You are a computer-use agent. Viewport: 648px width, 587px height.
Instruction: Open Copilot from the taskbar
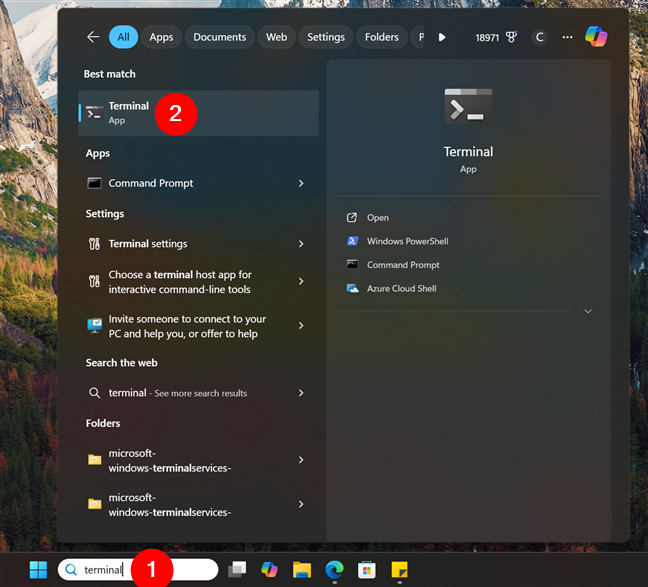pos(269,570)
